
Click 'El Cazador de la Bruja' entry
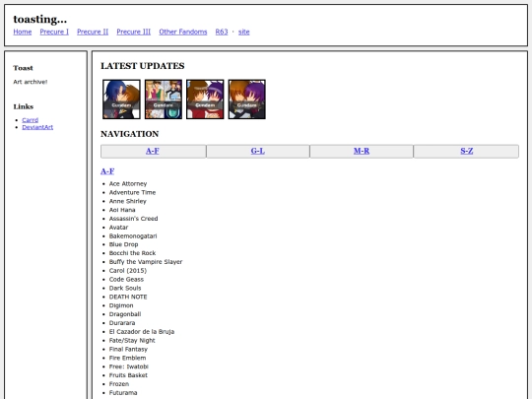(142, 332)
